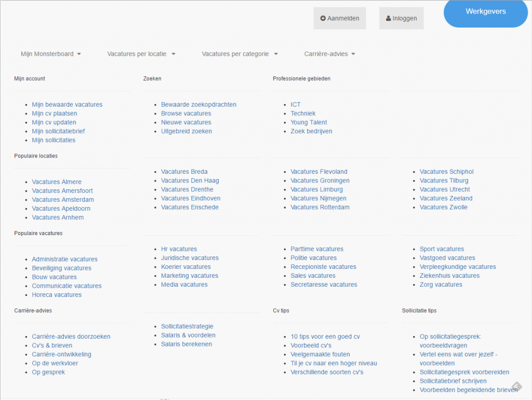Go to Uitgebreid zoeken

[x=187, y=131]
